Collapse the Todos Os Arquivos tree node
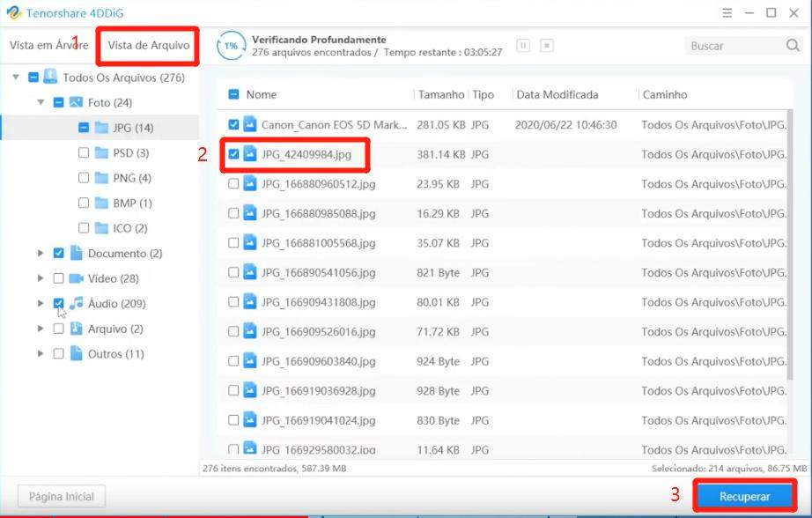Screen dimensions: 812x518 point(16,78)
